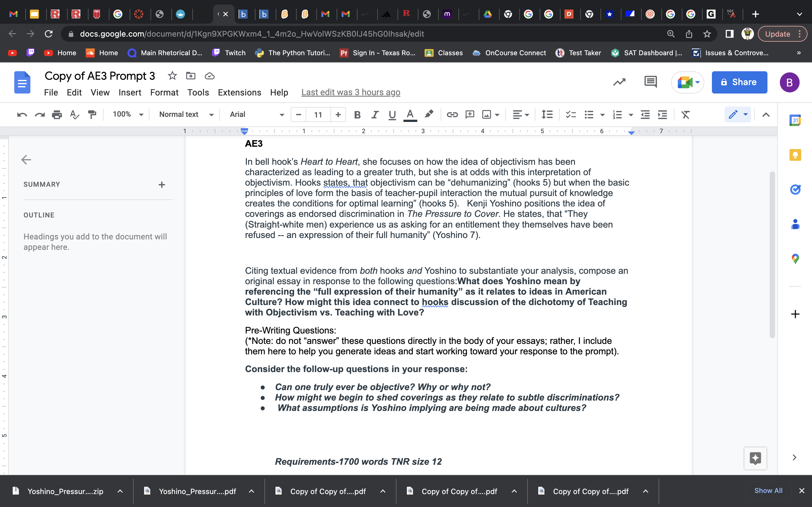Add a comment with the comment icon
Screen dimensions: 812x507
click(x=469, y=114)
